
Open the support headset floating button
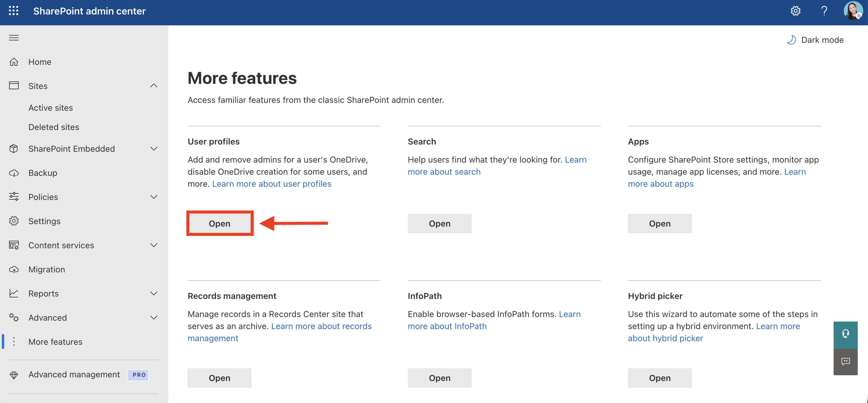coord(845,334)
